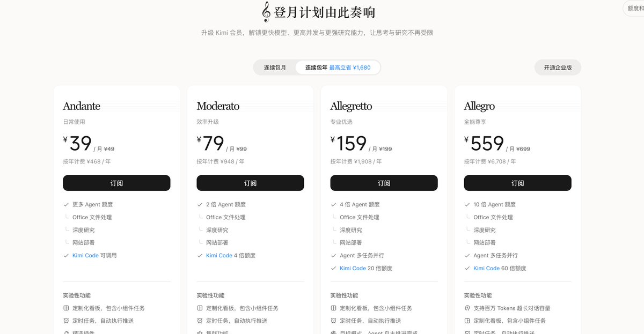Select the 连续包年 annual billing tab
Viewport: 644px width, 334px height.
tap(338, 68)
